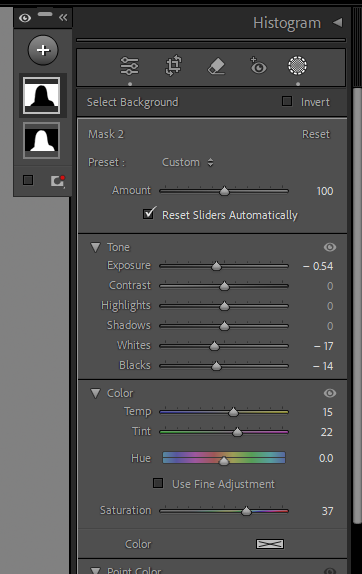Select the Edit sliders tool icon

tap(130, 66)
